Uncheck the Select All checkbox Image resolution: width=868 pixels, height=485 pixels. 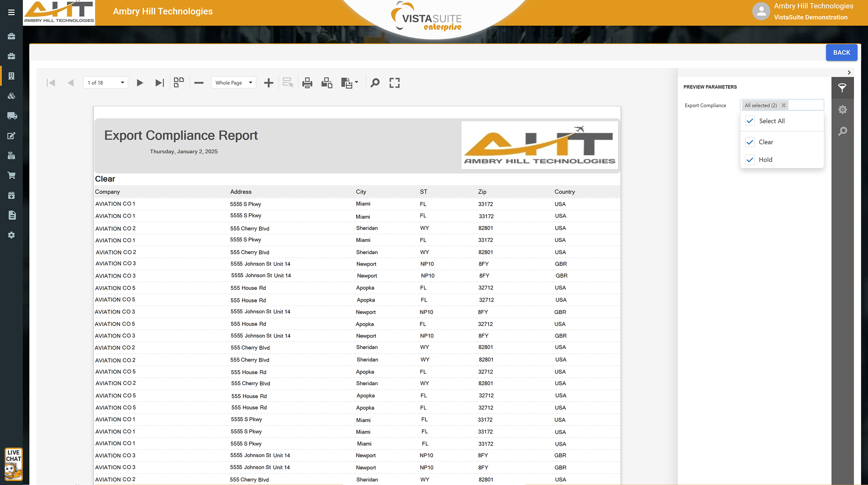click(750, 121)
